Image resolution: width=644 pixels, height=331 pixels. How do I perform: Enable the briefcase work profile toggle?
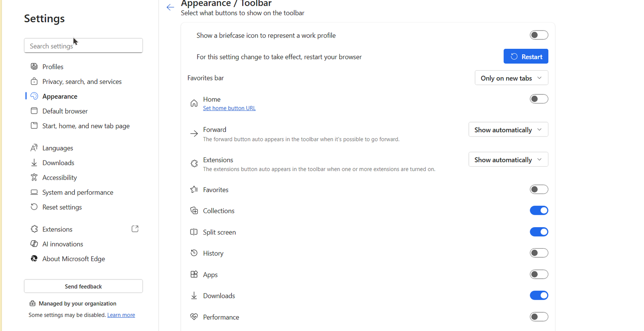(x=539, y=35)
